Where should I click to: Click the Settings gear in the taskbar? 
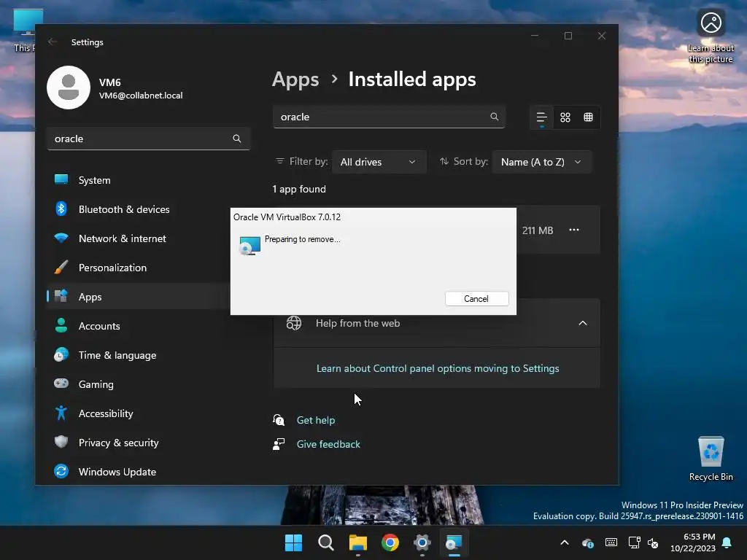point(422,542)
